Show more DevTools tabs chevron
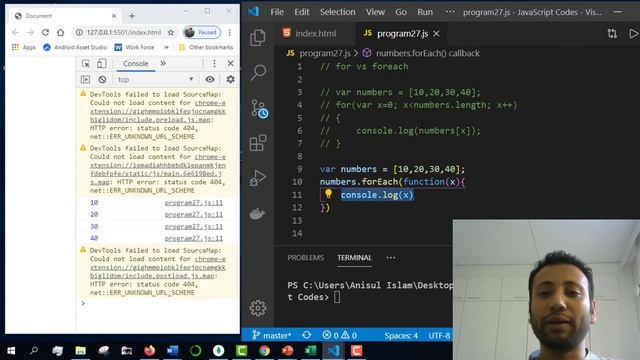640x360 pixels. (x=163, y=64)
